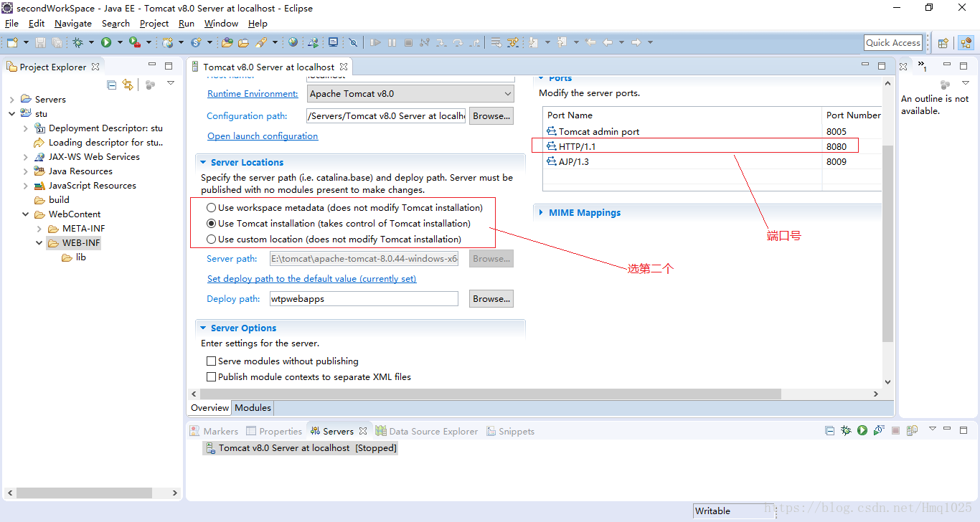The width and height of the screenshot is (980, 522).
Task: Click the Search flashlight toolbar icon
Action: click(x=260, y=43)
